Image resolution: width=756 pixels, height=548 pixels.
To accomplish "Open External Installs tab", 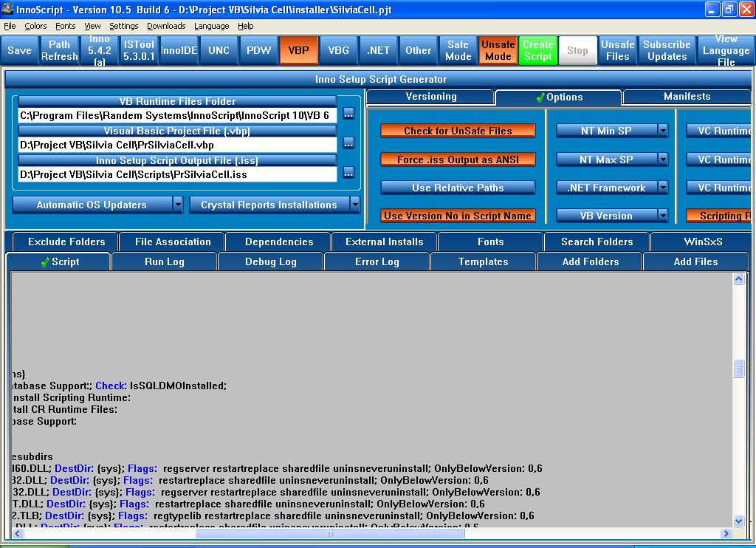I will [384, 242].
